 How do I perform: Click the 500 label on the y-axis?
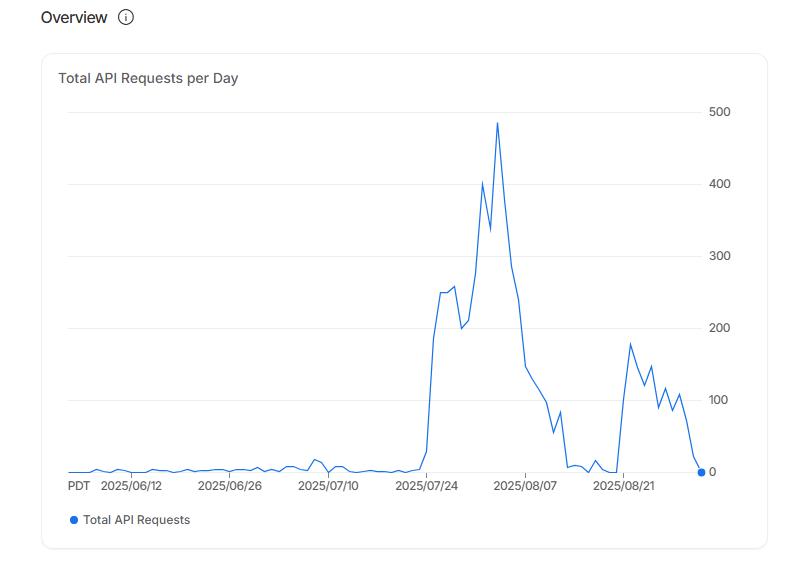pyautogui.click(x=720, y=112)
